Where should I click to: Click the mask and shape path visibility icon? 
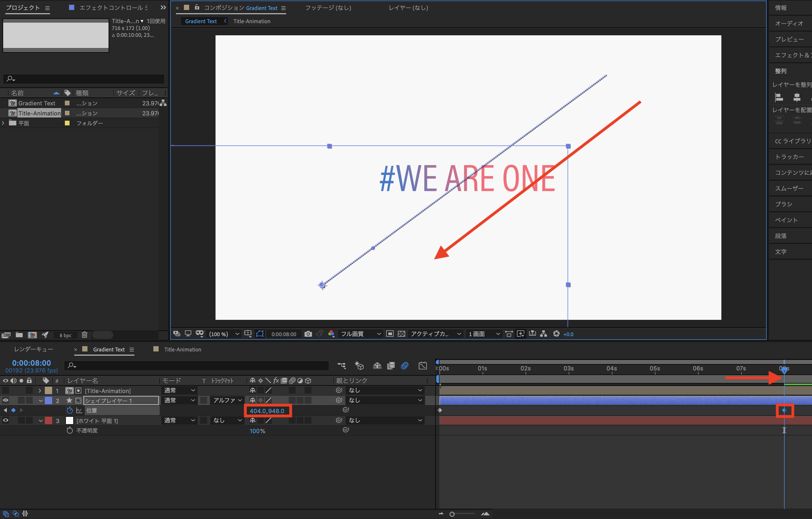(260, 334)
